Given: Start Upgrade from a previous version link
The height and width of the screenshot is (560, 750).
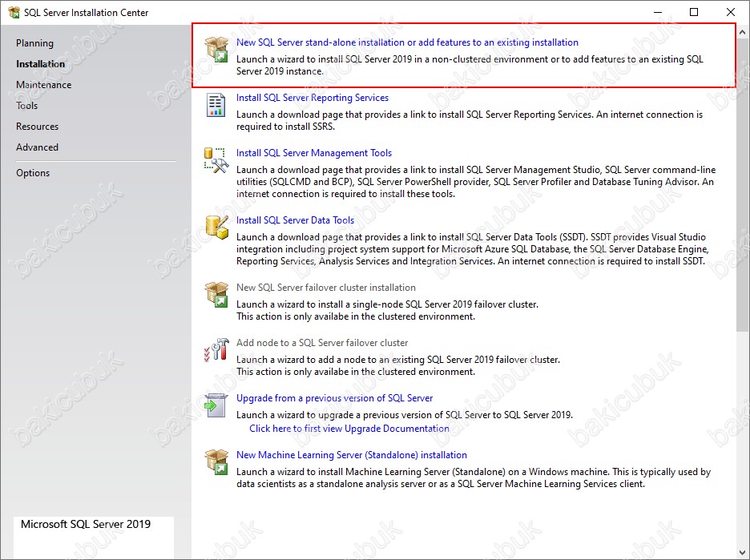Looking at the screenshot, I should pos(334,398).
